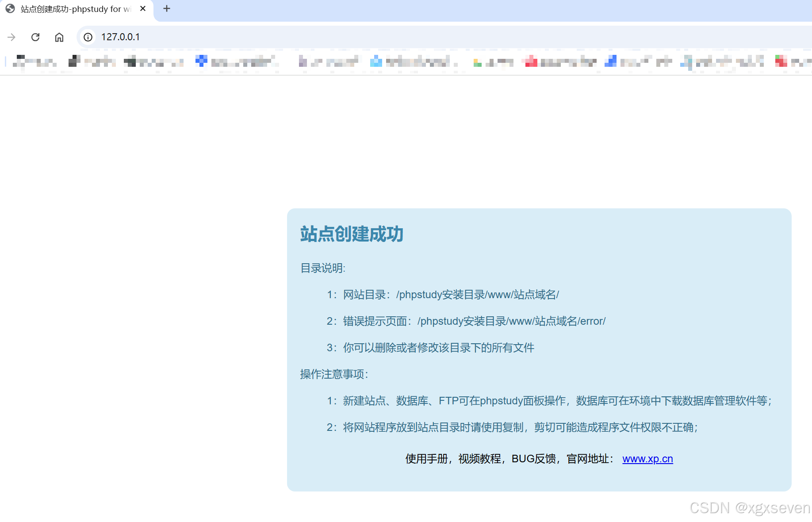Click the 站点创建成功 heading
The width and height of the screenshot is (812, 522).
click(x=352, y=234)
